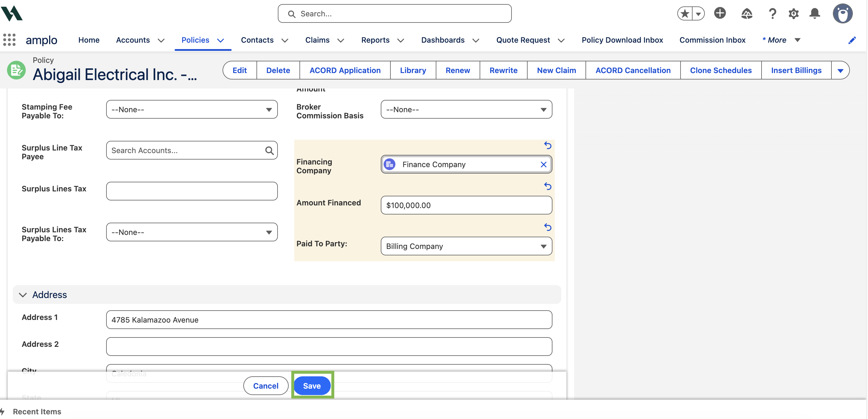Viewport: 868px width, 419px height.
Task: Click the Recent Items lightning icon
Action: 3,411
